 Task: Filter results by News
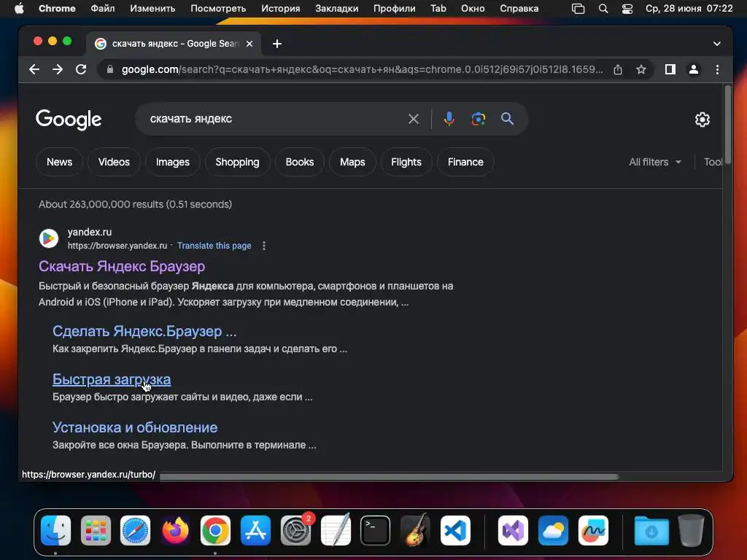pos(60,163)
